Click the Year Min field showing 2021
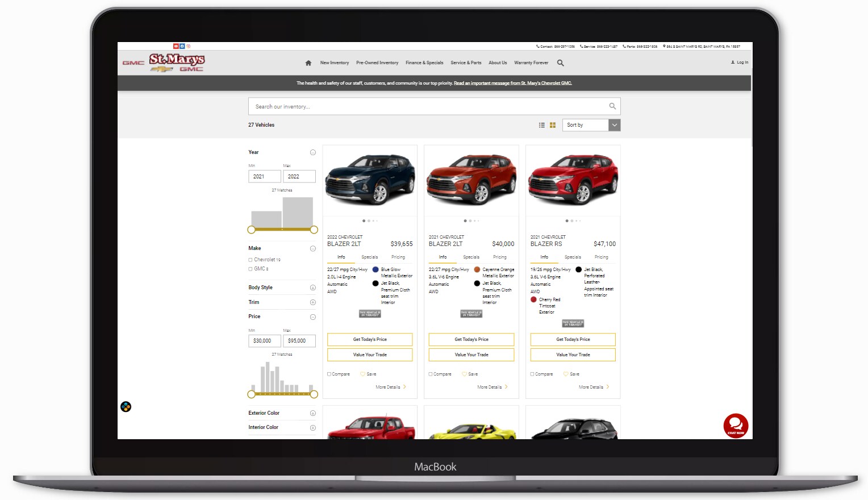Screen dimensions: 868x500 [x=265, y=177]
